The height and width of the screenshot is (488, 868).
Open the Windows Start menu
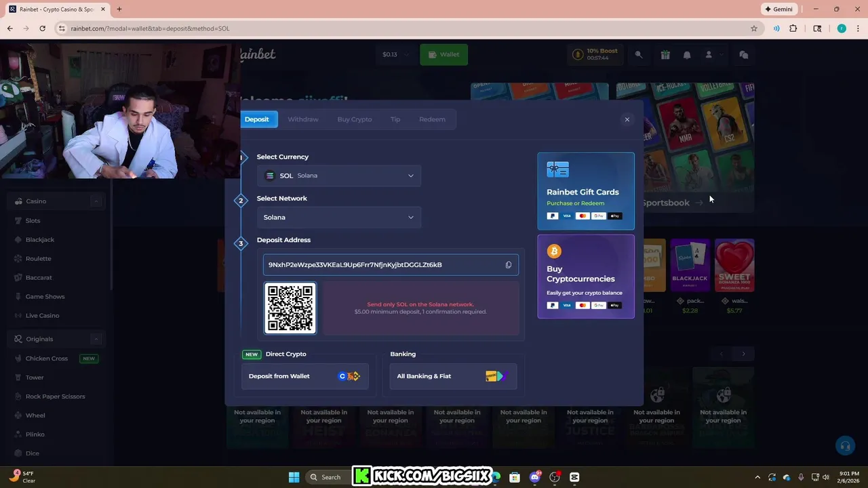click(294, 477)
